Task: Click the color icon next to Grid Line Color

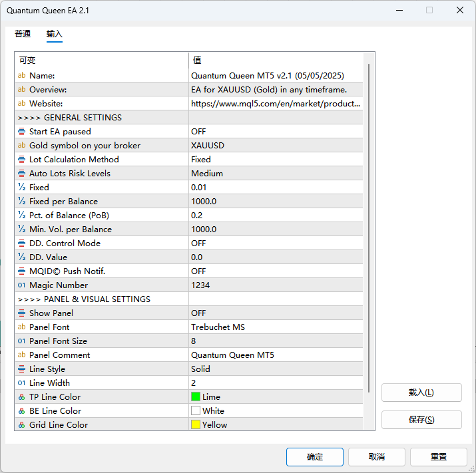Action: click(x=21, y=425)
